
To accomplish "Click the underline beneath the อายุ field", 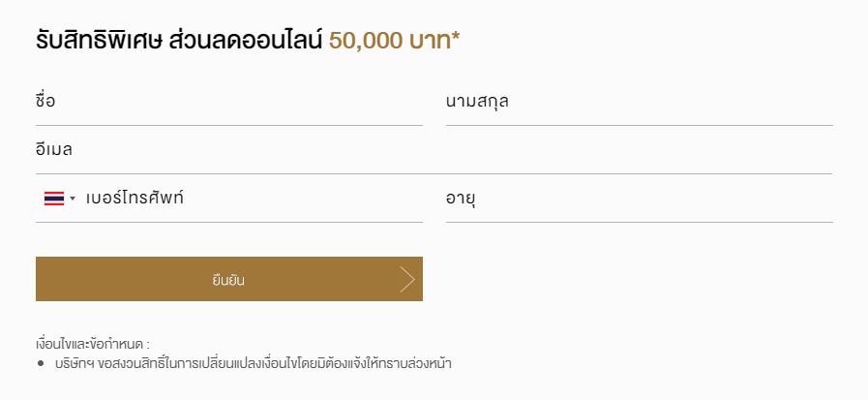I will (640, 222).
